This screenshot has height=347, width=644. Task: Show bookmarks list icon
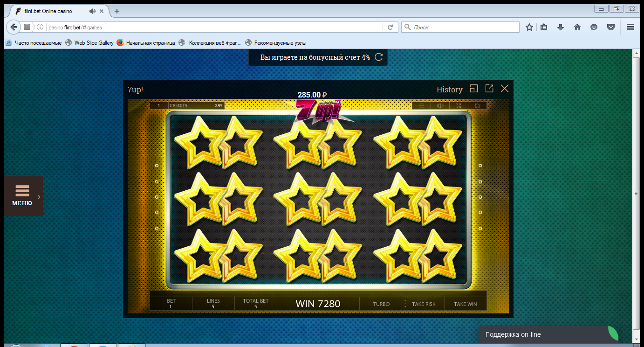click(544, 27)
